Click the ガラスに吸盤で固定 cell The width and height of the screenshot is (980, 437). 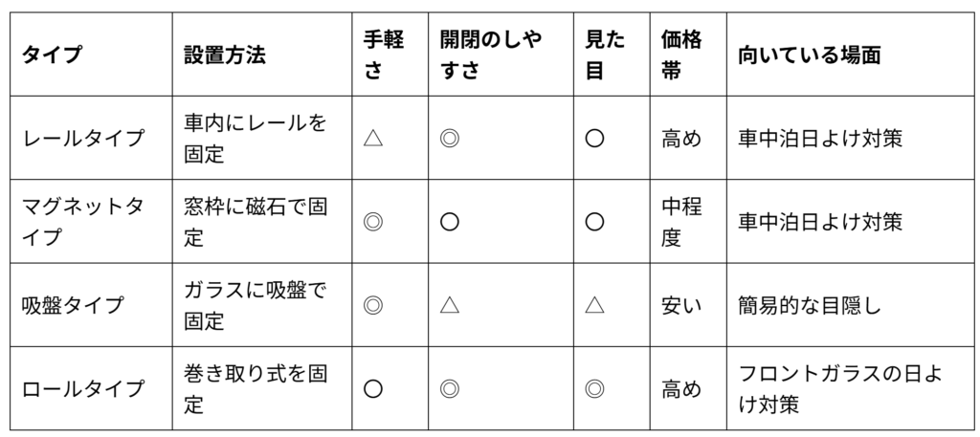(x=255, y=305)
